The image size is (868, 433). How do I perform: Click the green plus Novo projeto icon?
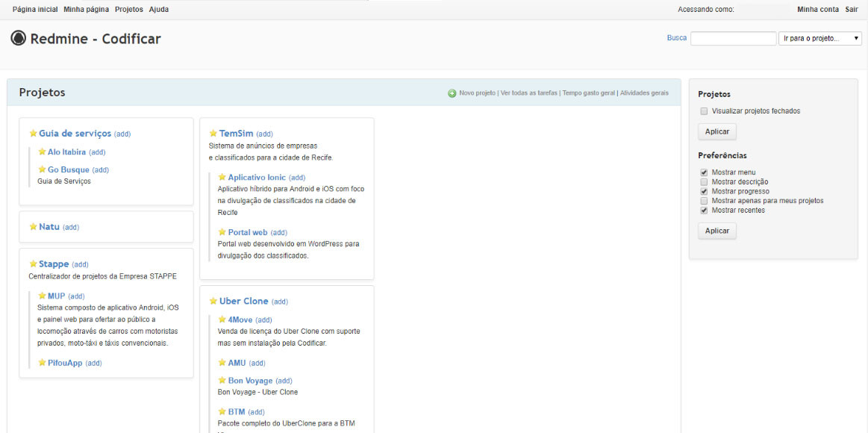pos(452,93)
